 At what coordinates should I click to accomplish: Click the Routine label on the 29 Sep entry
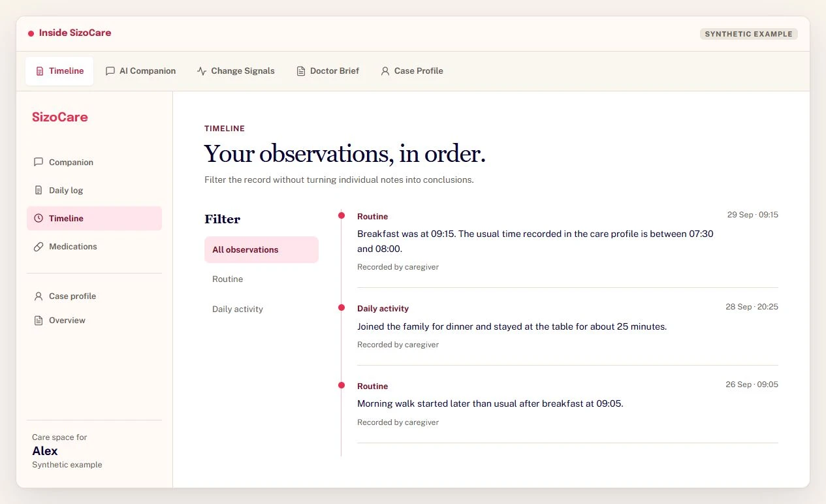[372, 216]
